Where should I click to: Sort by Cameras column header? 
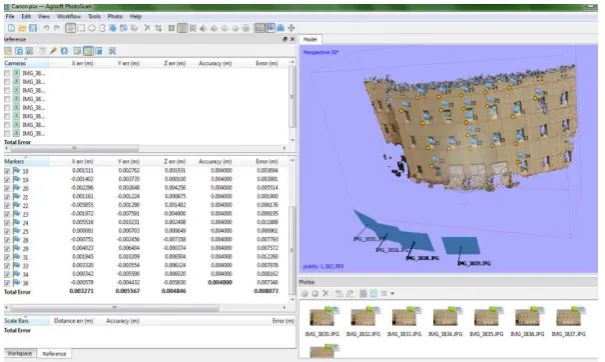[26, 63]
